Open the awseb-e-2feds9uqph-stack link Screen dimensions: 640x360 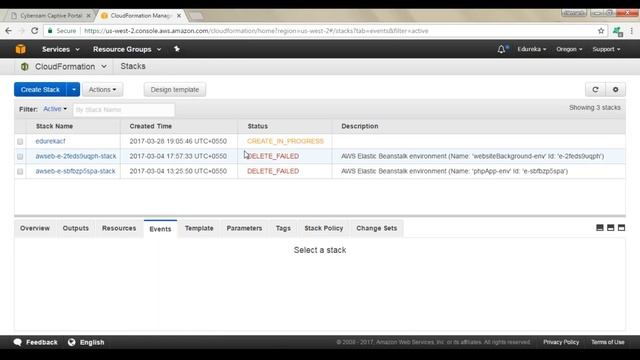point(76,156)
